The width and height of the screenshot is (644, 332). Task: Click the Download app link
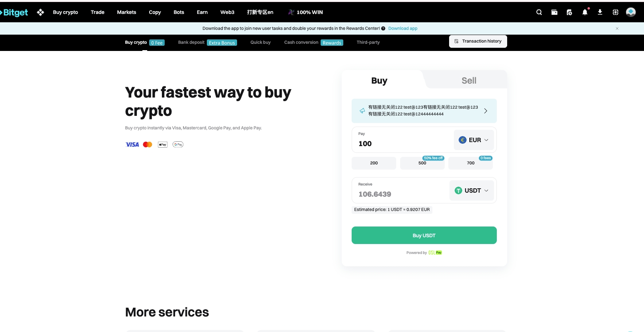(403, 29)
